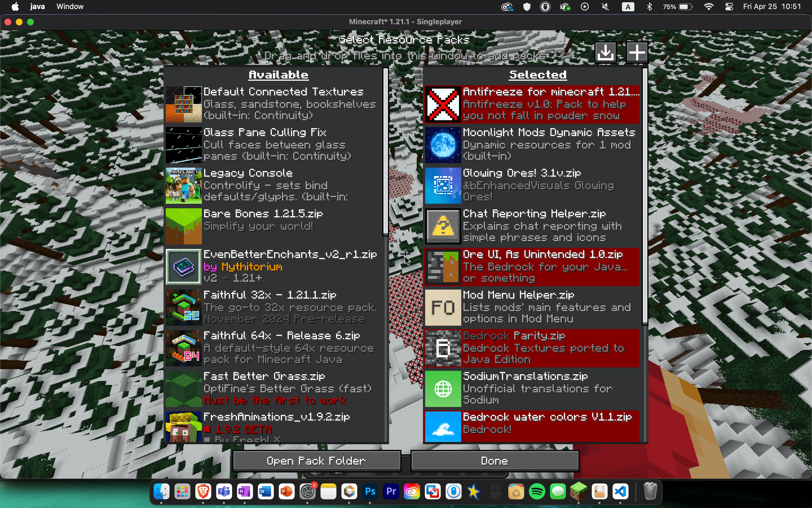Select Legacy Console pack icon
This screenshot has width=812, height=508.
pos(184,185)
